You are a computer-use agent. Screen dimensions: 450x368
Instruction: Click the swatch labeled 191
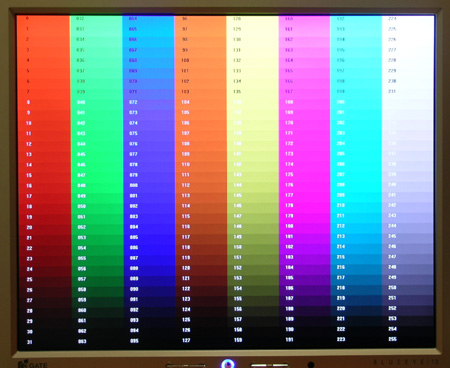305,340
